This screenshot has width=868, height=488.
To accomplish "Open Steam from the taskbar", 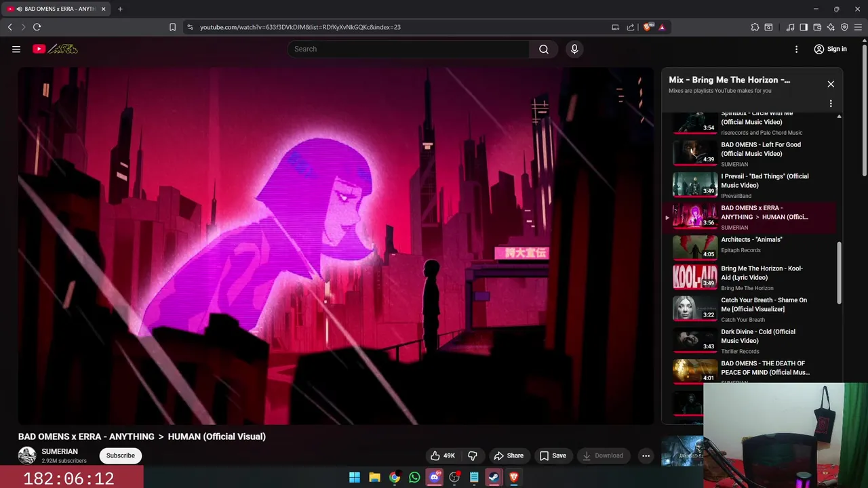I will pyautogui.click(x=494, y=477).
